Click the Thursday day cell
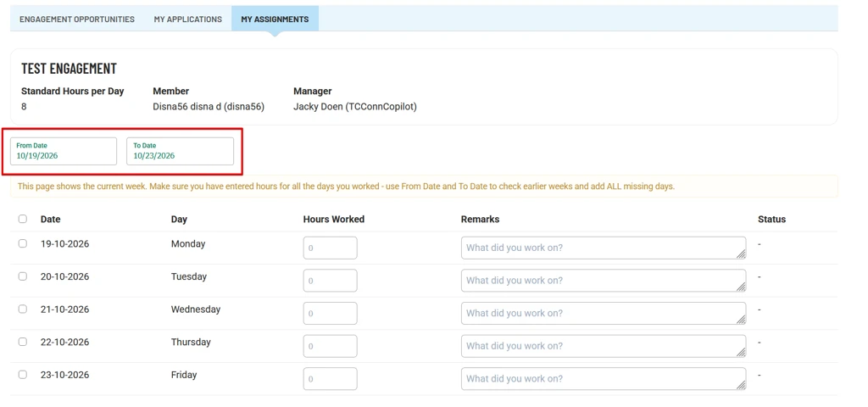Image resolution: width=868 pixels, height=407 pixels. [191, 342]
